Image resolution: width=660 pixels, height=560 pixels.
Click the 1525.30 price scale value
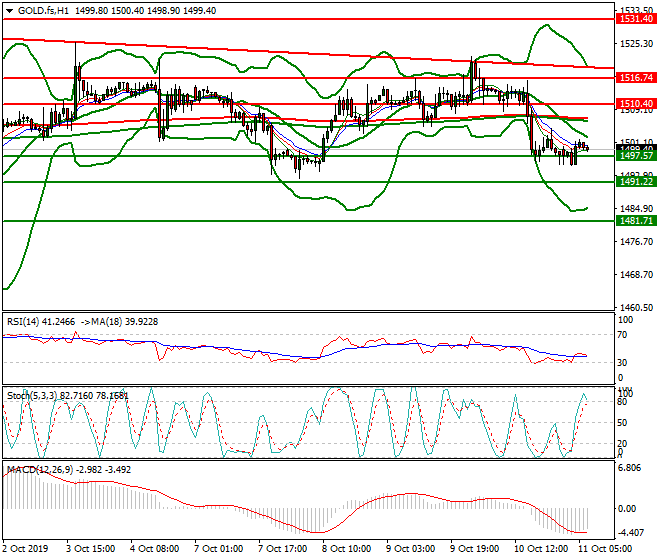pyautogui.click(x=636, y=44)
